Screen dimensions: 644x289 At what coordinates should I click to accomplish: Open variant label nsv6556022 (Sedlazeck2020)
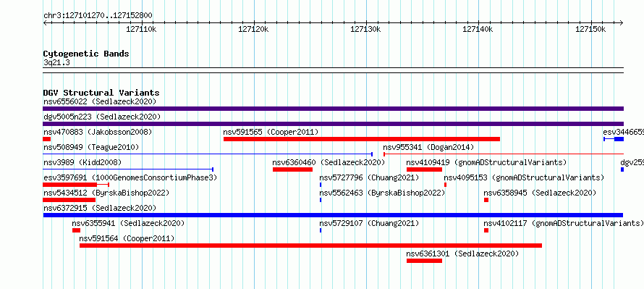pyautogui.click(x=100, y=101)
